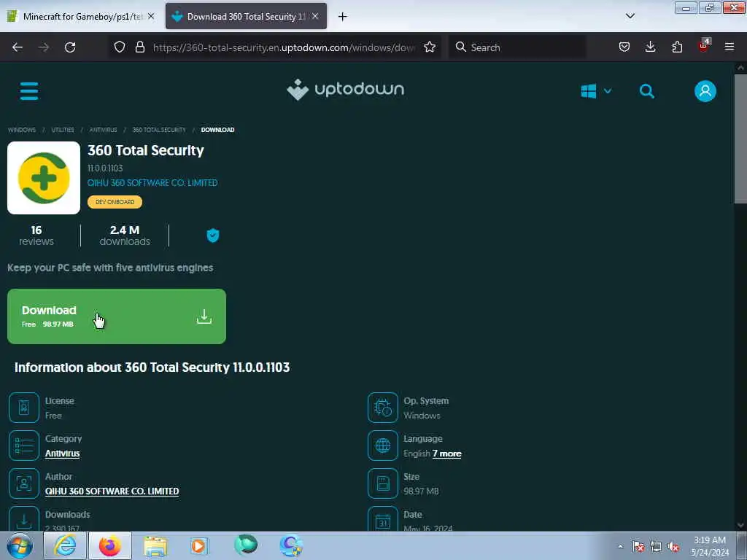The image size is (747, 560).
Task: Go back to the previous page
Action: click(18, 47)
